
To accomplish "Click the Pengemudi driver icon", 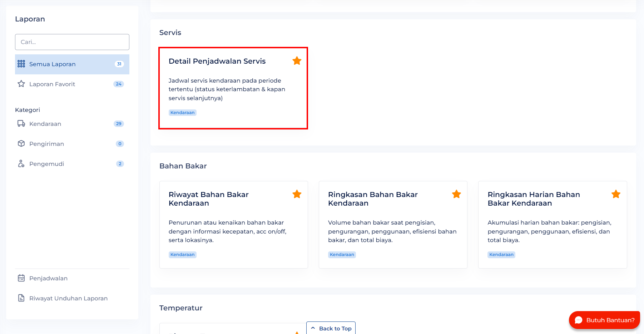I will [21, 164].
